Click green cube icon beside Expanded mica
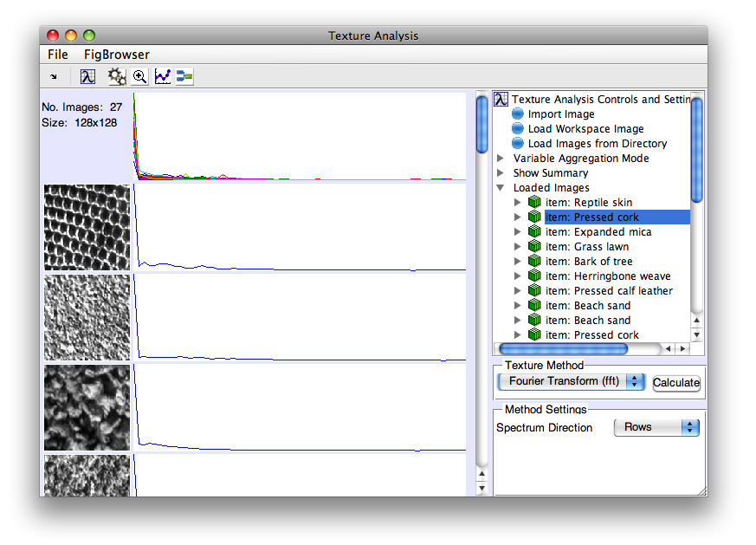Viewport: 756px width, 545px height. (x=534, y=232)
